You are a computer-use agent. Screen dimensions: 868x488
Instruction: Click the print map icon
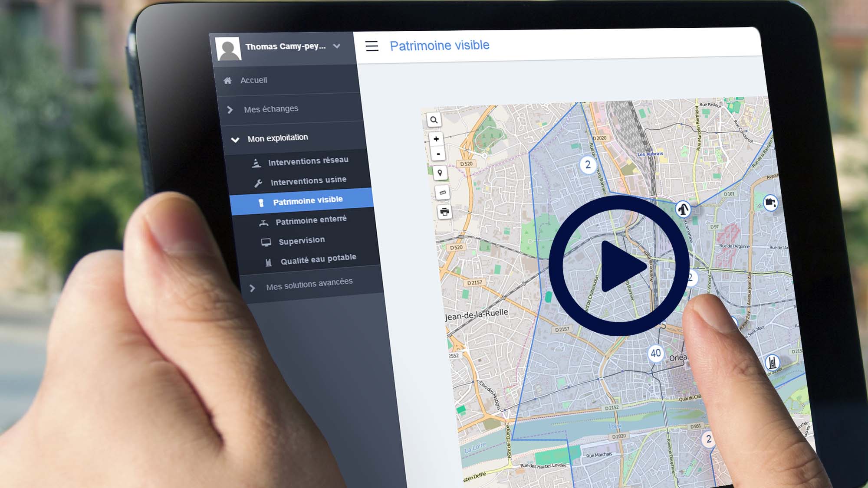click(x=444, y=212)
